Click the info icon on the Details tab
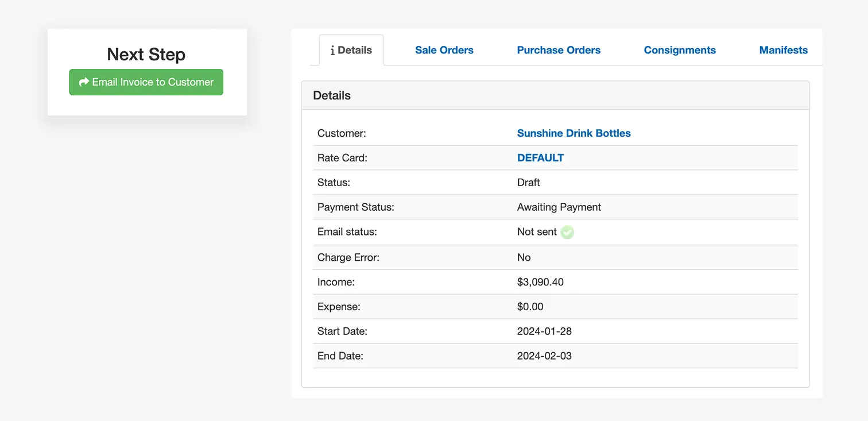Screen dimensions: 868x421 332,50
